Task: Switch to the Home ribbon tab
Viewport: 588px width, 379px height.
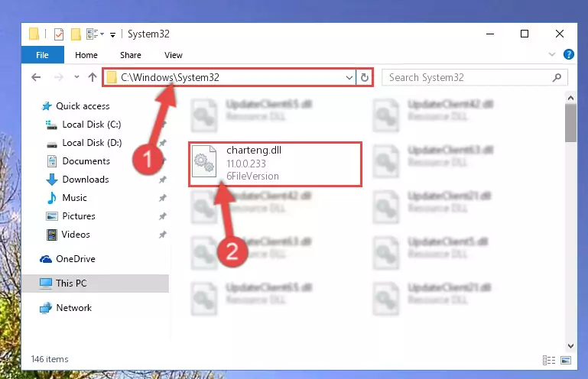Action: [86, 55]
